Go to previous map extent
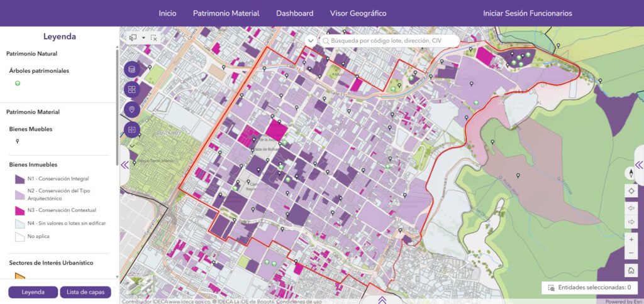 [x=631, y=209]
